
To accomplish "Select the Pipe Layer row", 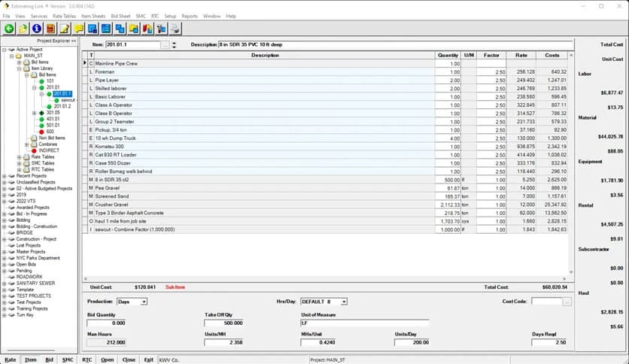I will (325, 80).
